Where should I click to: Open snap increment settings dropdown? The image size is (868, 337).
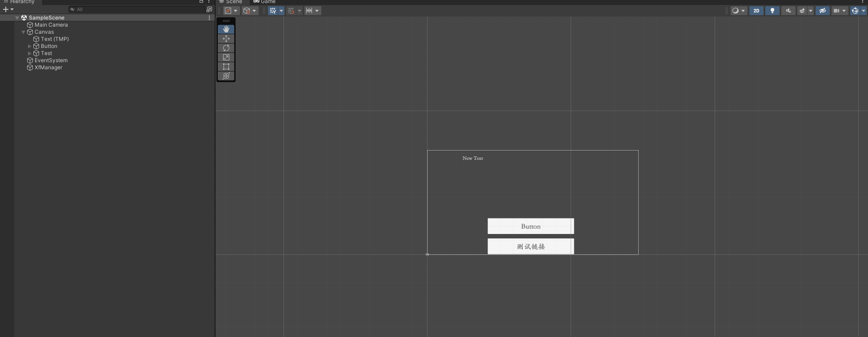312,11
